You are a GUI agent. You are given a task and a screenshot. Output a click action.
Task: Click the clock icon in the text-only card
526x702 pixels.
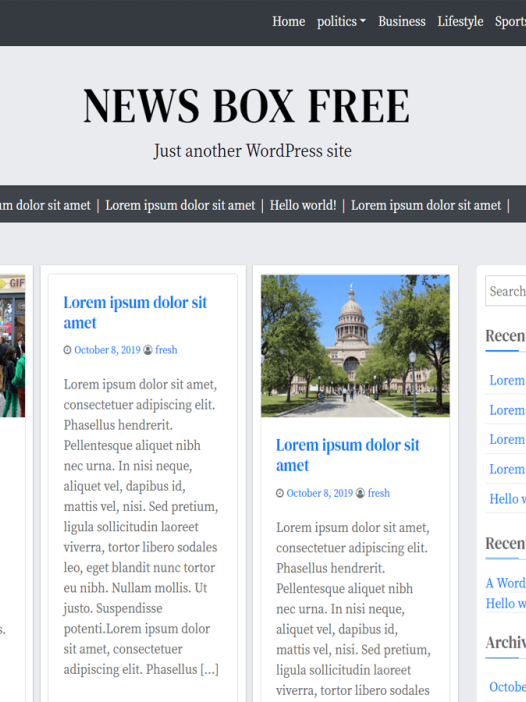coord(67,350)
